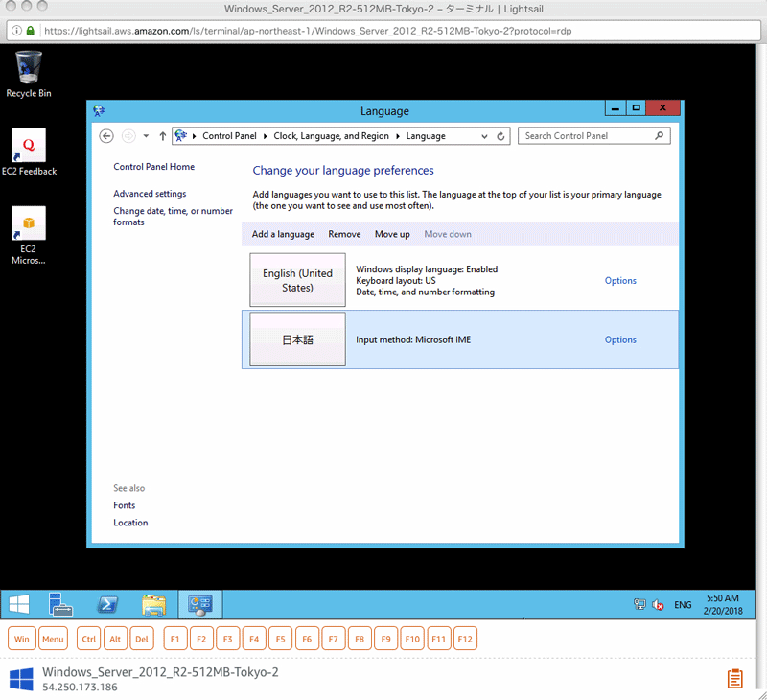Click the search magnifier icon
Screen dimensions: 767x700
coord(659,135)
